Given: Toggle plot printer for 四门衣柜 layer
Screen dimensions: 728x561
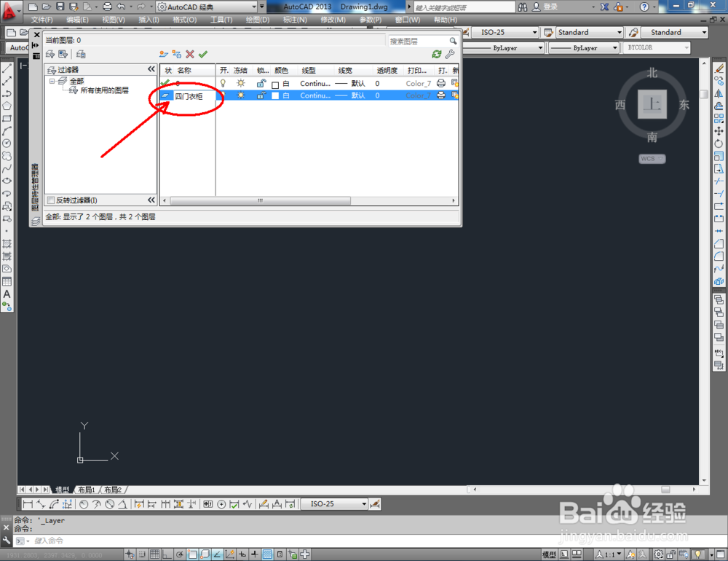Looking at the screenshot, I should click(x=441, y=95).
